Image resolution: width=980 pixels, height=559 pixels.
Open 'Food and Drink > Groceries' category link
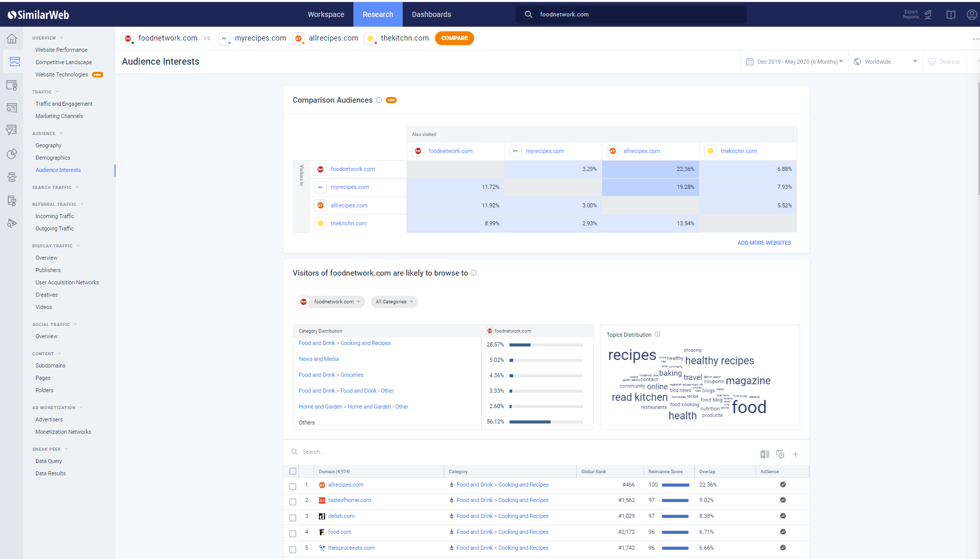[331, 375]
